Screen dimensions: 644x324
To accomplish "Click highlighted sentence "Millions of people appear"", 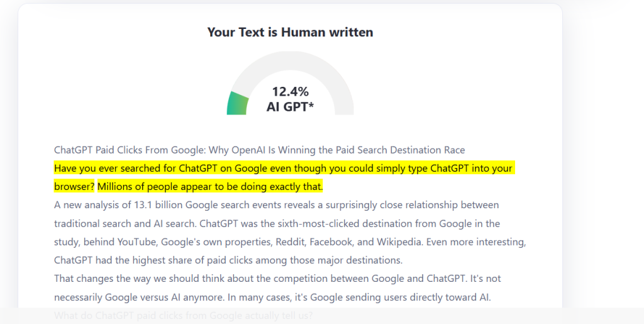I will [x=210, y=186].
